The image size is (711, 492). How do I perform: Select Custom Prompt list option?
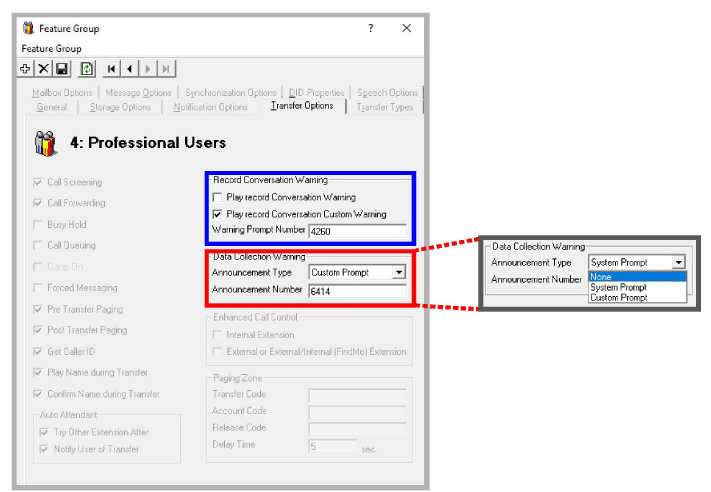(637, 298)
